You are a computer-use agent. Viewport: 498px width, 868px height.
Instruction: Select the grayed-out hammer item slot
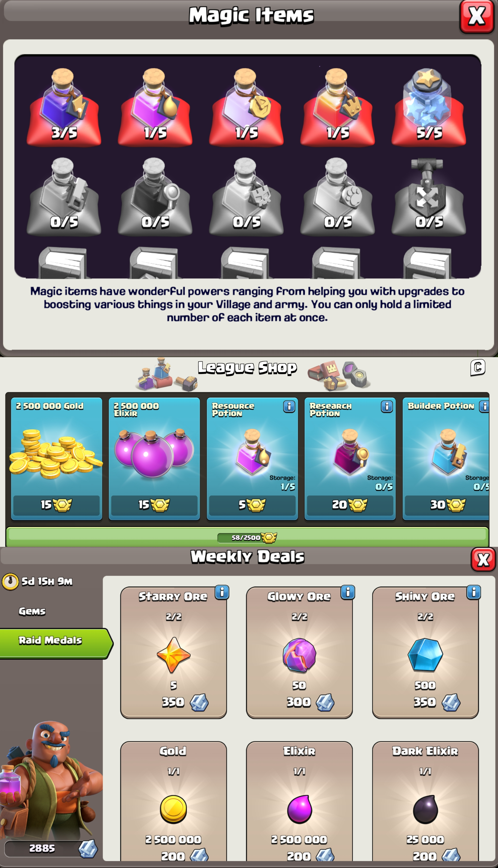[x=429, y=196]
